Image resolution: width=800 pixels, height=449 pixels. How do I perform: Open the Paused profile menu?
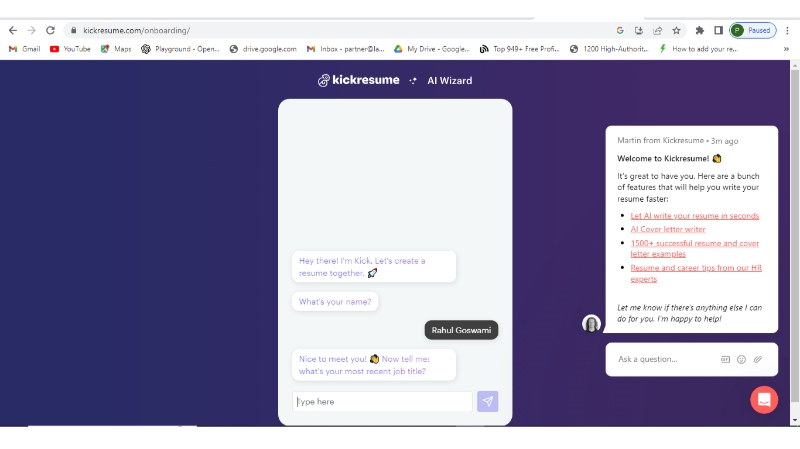click(x=752, y=30)
